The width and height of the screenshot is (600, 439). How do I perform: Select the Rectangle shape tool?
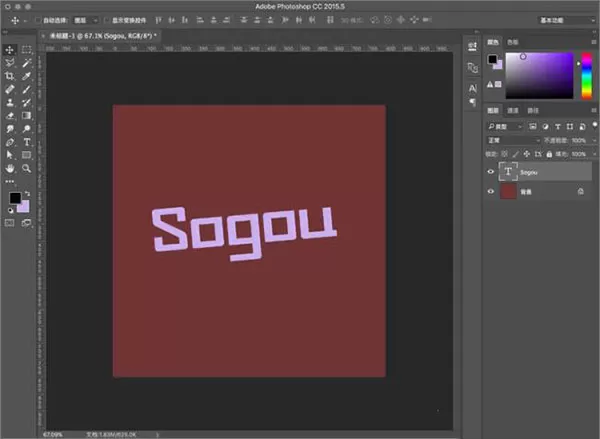pyautogui.click(x=26, y=155)
